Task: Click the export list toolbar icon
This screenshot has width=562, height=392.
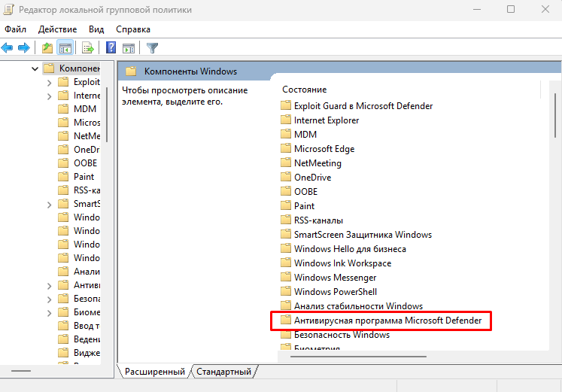Action: click(88, 47)
